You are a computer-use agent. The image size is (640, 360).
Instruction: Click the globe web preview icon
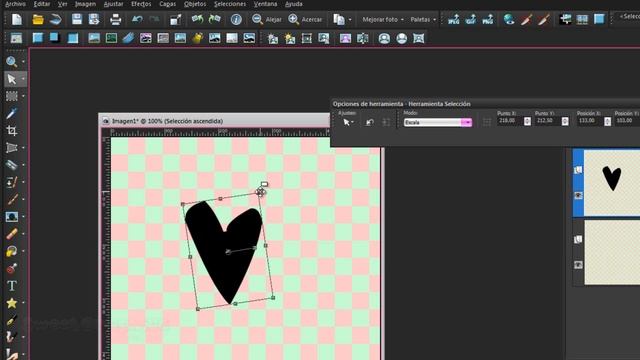pos(509,19)
